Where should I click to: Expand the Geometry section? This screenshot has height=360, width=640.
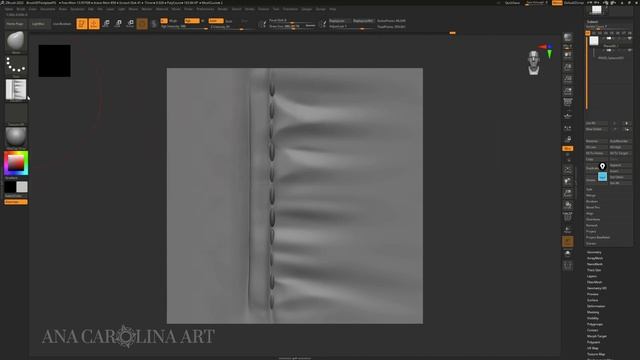tap(594, 252)
